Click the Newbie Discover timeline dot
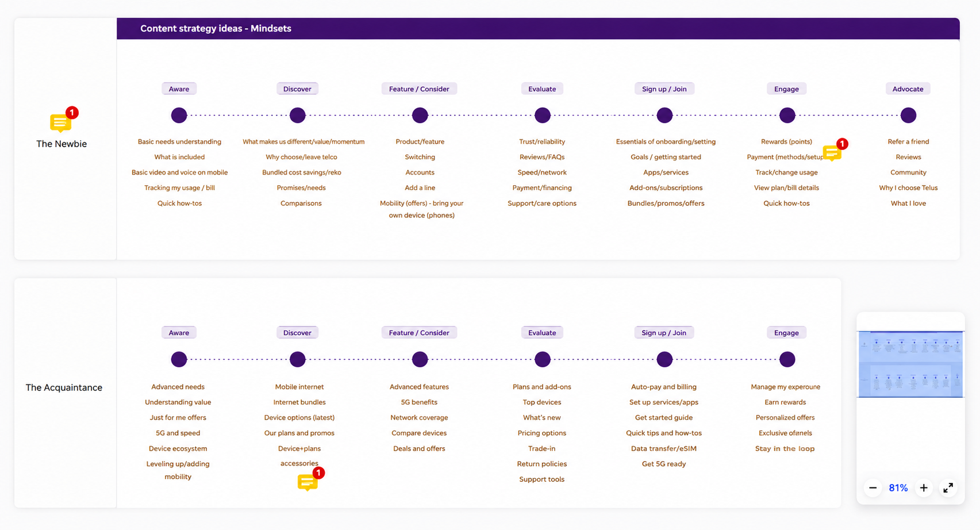 pyautogui.click(x=297, y=115)
